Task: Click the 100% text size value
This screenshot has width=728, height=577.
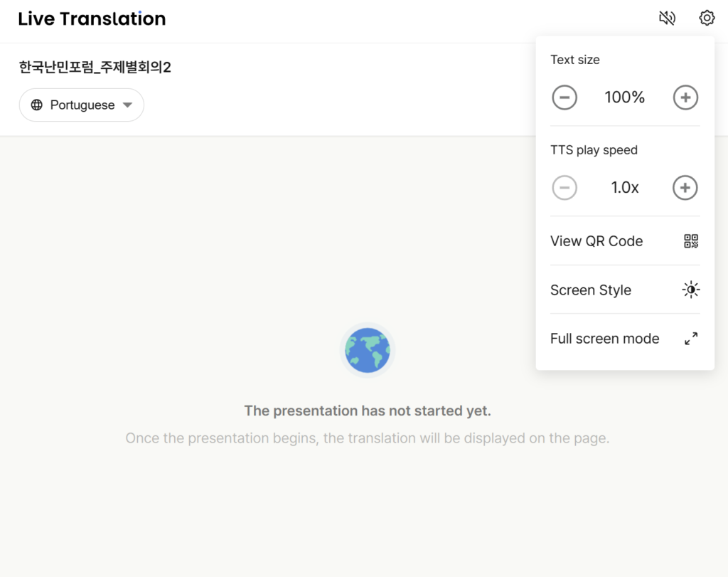Action: point(625,97)
